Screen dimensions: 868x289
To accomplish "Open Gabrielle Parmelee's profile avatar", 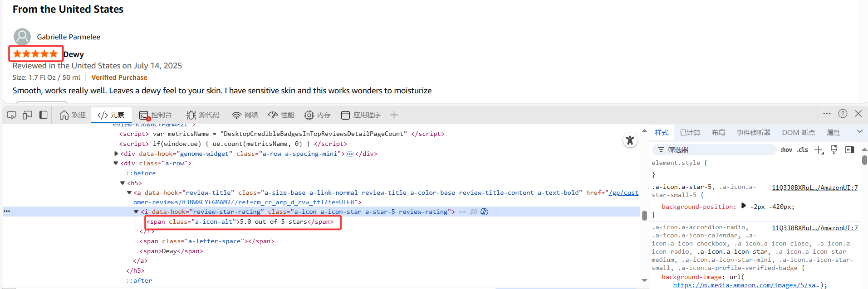I will point(22,37).
